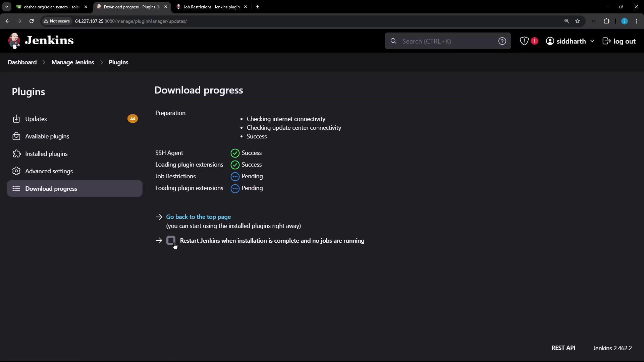Enable the Restart Jenkins when complete checkbox
644x362 pixels.
(171, 240)
